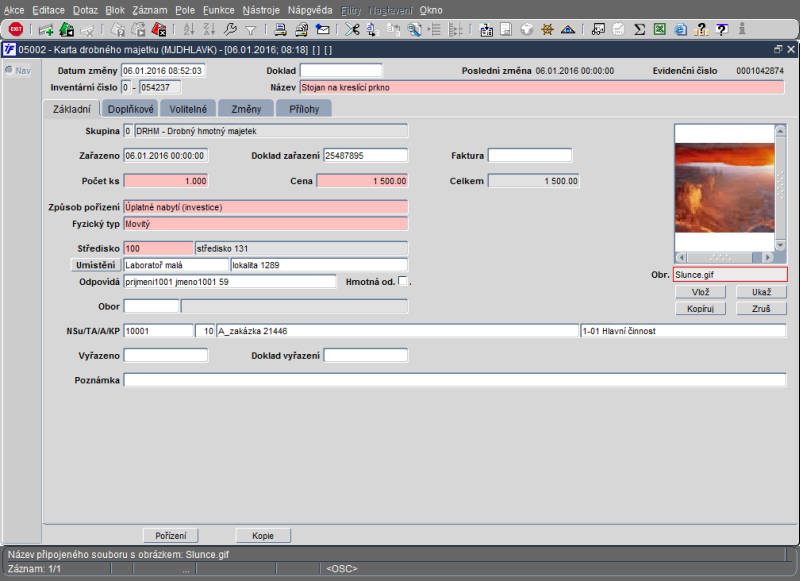The height and width of the screenshot is (581, 800).
Task: Click the chart graph toolbar icon
Action: click(x=598, y=30)
